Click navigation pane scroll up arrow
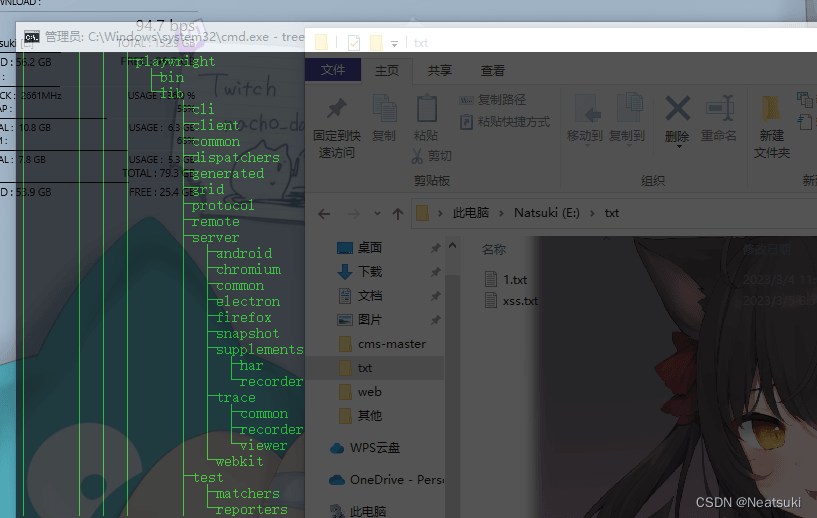817x518 pixels. pos(452,245)
